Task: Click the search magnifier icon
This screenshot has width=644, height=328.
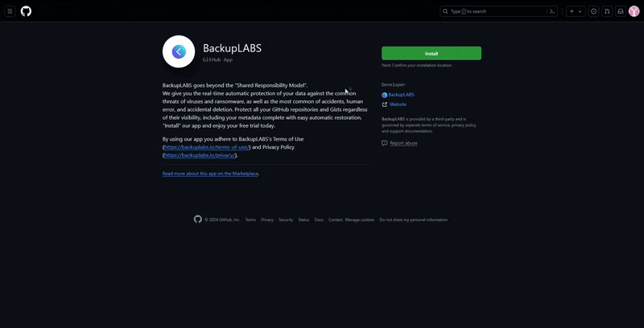Action: [x=446, y=11]
